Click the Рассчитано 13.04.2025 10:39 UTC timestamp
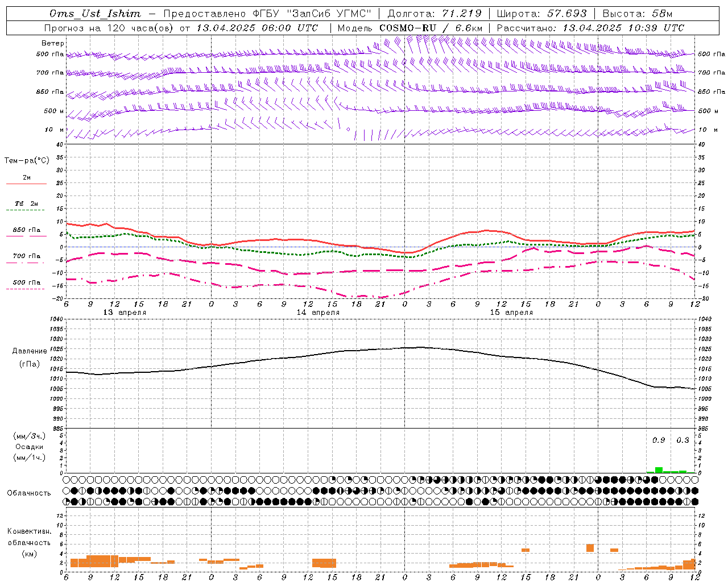The image size is (728, 582). [x=590, y=28]
